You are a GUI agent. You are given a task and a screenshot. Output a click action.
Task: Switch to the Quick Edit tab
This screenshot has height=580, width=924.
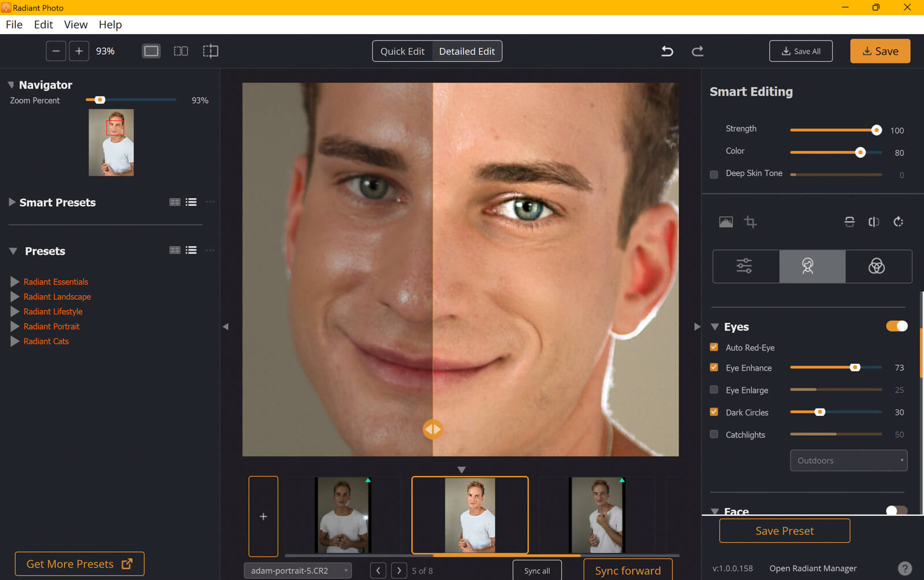pos(402,51)
